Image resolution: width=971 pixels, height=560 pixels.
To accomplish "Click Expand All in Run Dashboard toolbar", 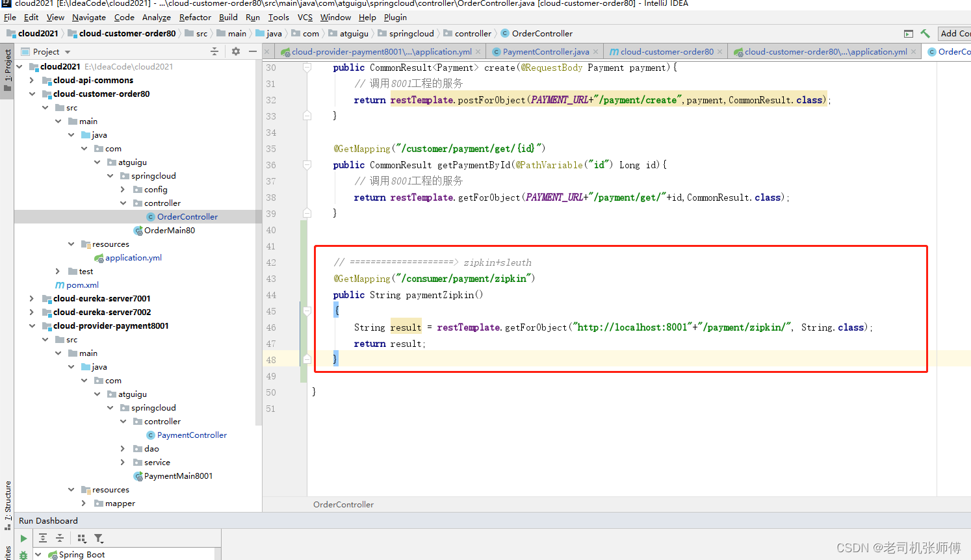I will point(43,538).
